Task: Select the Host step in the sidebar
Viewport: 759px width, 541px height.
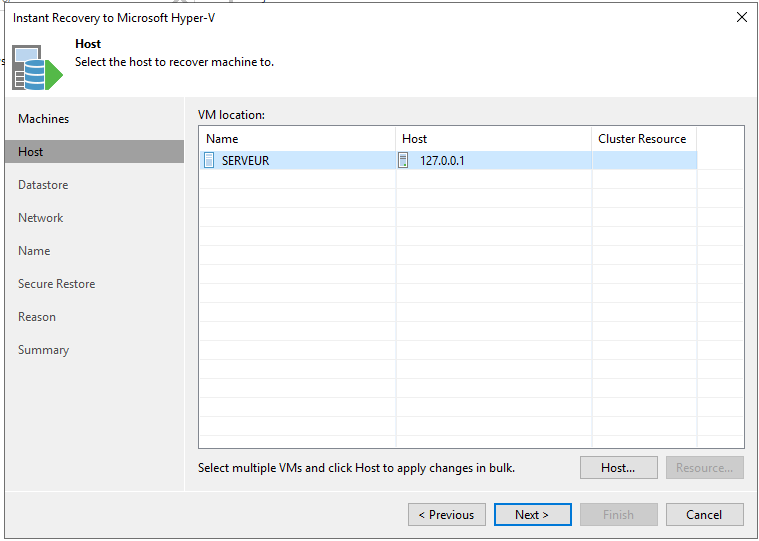Action: (31, 152)
